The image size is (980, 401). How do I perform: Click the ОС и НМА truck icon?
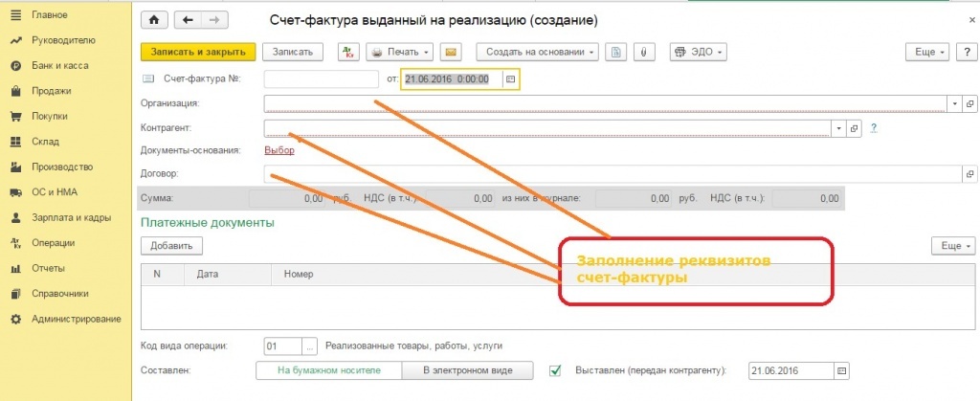pyautogui.click(x=17, y=192)
